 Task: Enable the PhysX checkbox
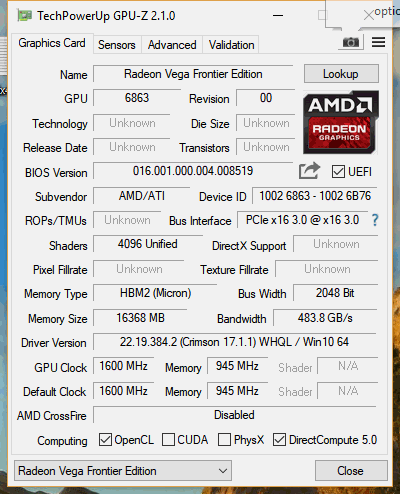tap(224, 440)
